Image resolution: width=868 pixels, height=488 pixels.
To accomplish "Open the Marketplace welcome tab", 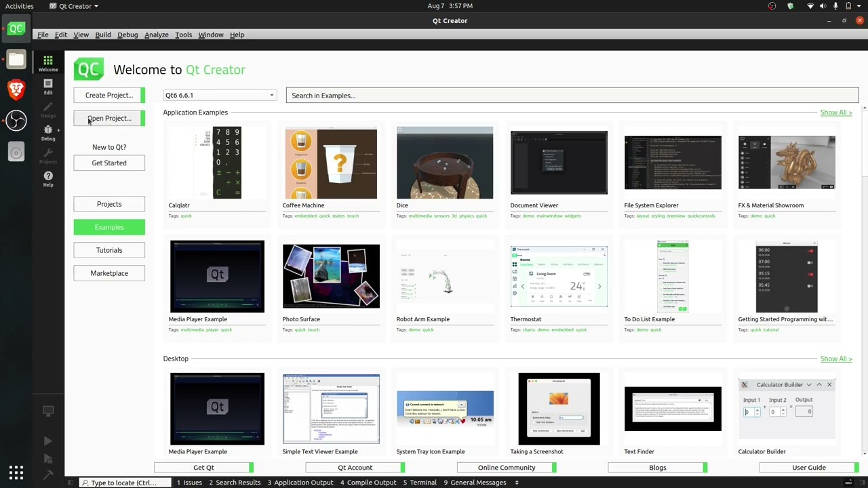I will pos(109,273).
